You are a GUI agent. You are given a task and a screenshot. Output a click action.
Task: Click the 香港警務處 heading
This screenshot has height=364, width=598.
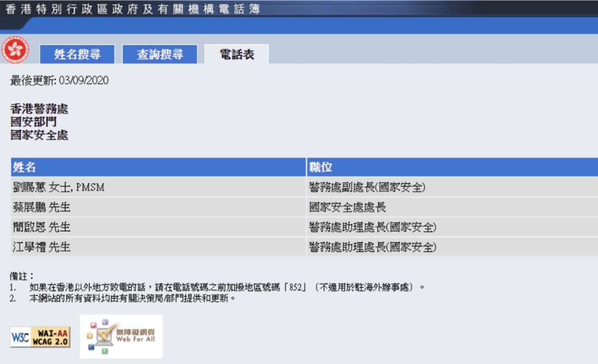point(39,109)
